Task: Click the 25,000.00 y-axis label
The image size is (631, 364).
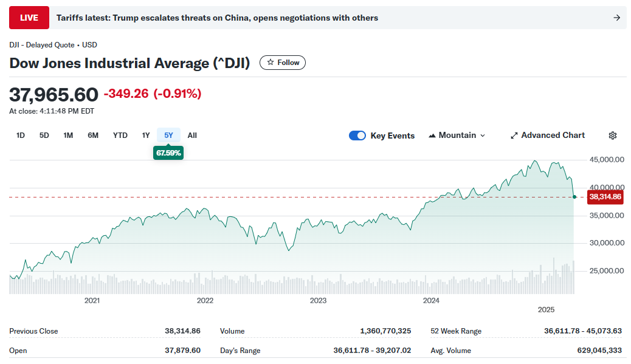Action: click(x=607, y=270)
